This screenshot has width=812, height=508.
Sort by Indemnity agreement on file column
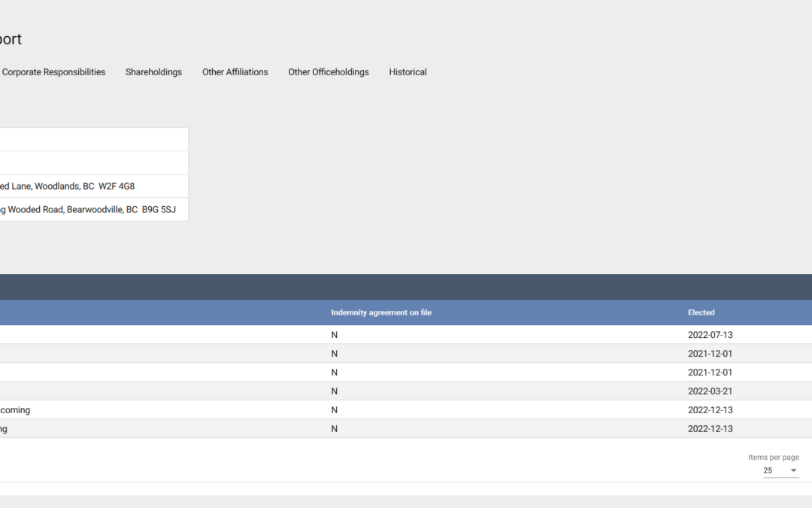pos(381,312)
